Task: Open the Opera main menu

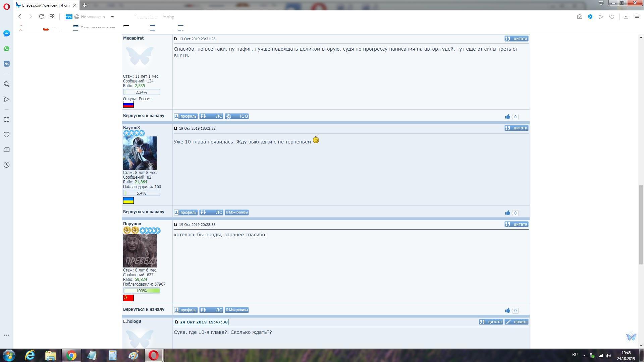Action: pos(6,6)
